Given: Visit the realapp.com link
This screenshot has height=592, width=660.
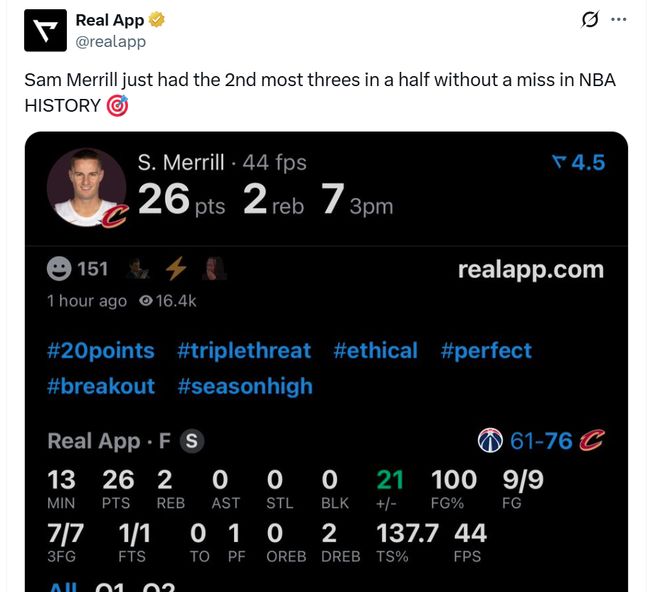Looking at the screenshot, I should coord(530,269).
